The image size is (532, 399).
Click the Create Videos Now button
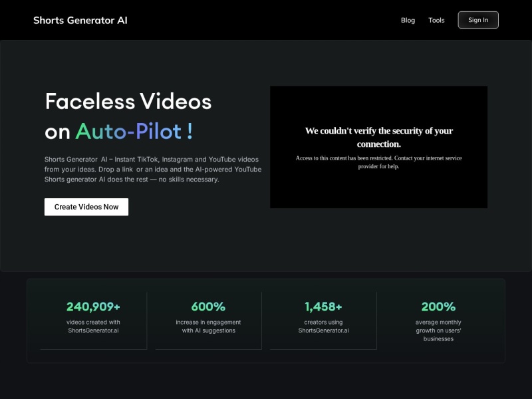coord(86,207)
